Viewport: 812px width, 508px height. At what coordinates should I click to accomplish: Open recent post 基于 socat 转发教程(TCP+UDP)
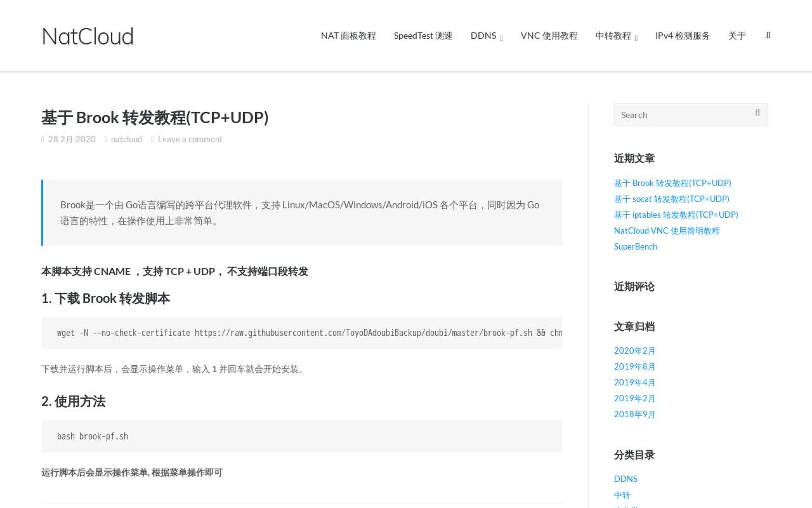click(672, 199)
